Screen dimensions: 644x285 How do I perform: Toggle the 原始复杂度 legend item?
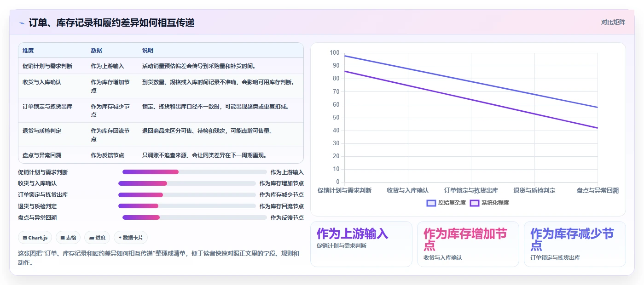[447, 203]
